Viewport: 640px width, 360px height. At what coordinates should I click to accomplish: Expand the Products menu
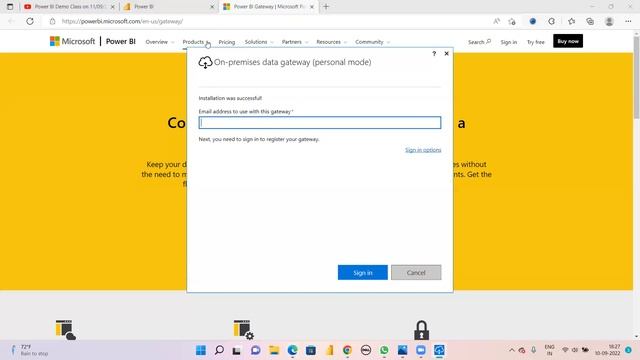[x=196, y=42]
